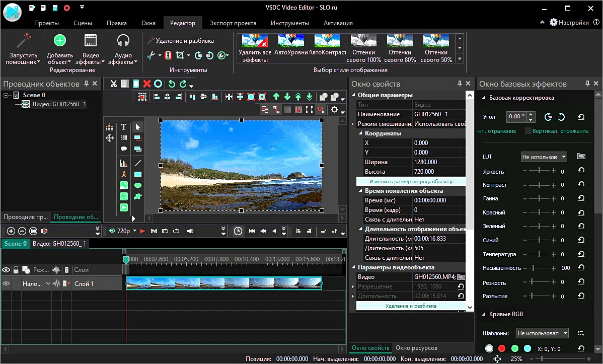
Task: Open the Сцены tab
Action: [x=83, y=23]
